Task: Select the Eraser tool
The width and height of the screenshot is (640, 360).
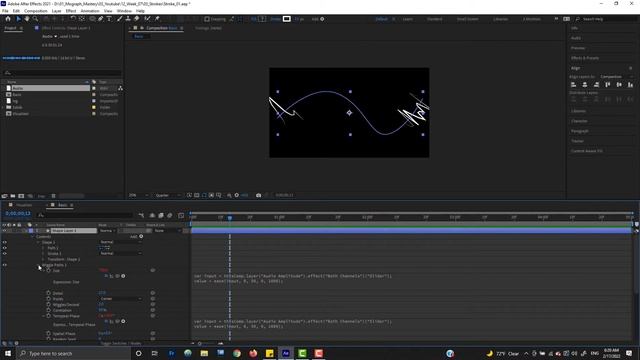Action: (x=137, y=19)
